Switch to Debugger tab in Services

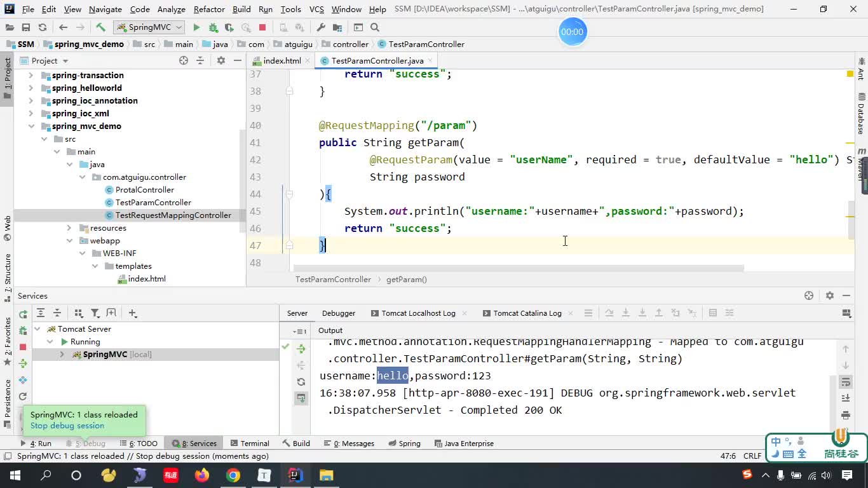339,313
